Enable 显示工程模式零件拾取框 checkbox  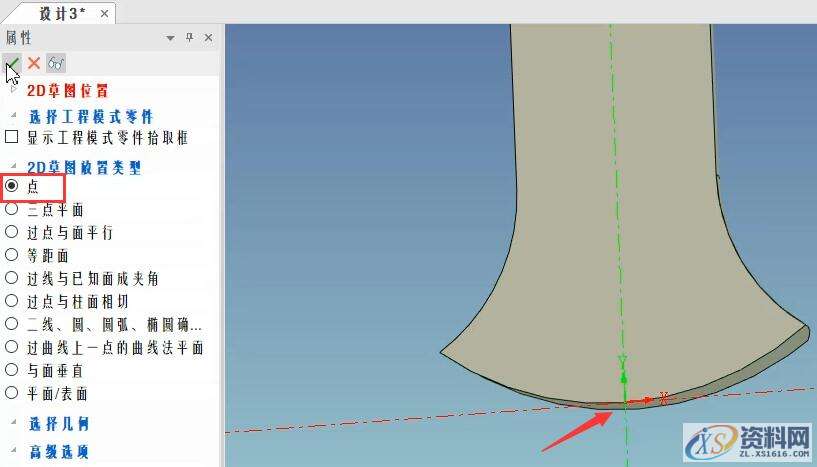pyautogui.click(x=12, y=137)
